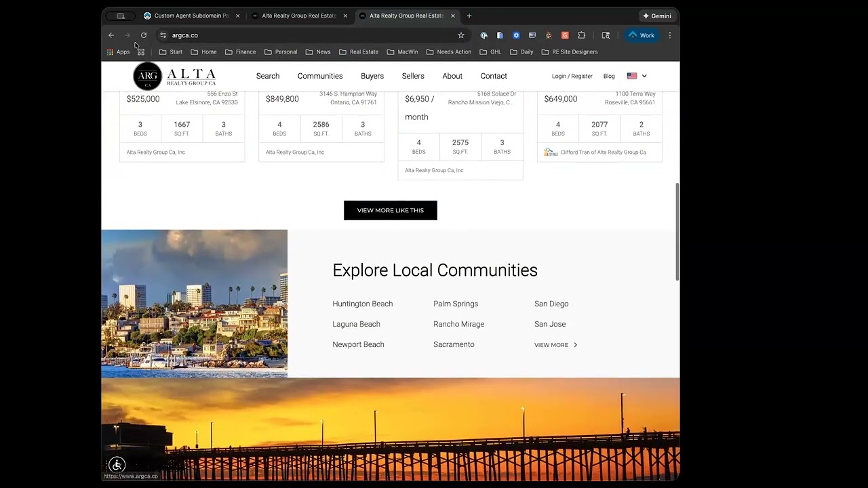Open site information icon in address bar
This screenshot has width=868, height=488.
[x=163, y=35]
